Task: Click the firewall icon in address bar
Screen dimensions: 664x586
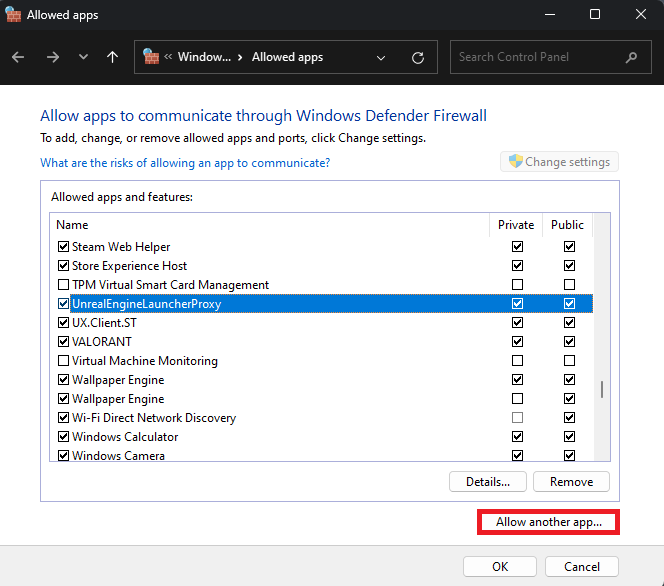Action: 151,57
